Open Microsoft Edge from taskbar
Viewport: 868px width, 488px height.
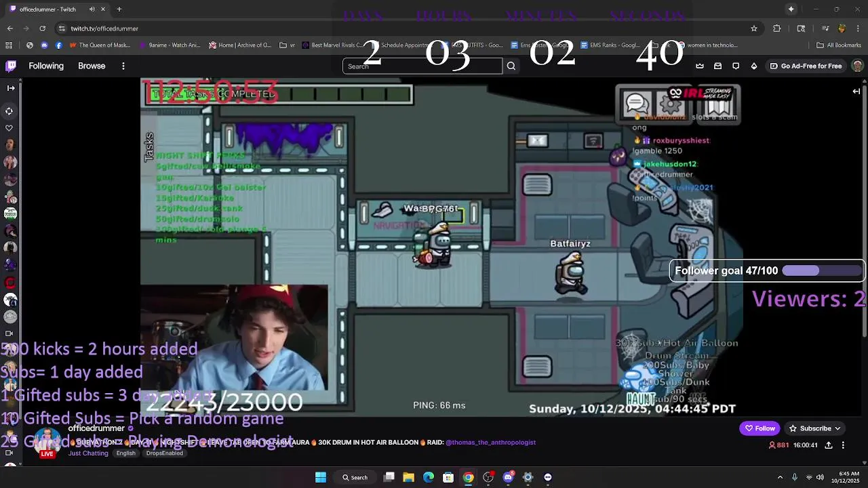(429, 477)
